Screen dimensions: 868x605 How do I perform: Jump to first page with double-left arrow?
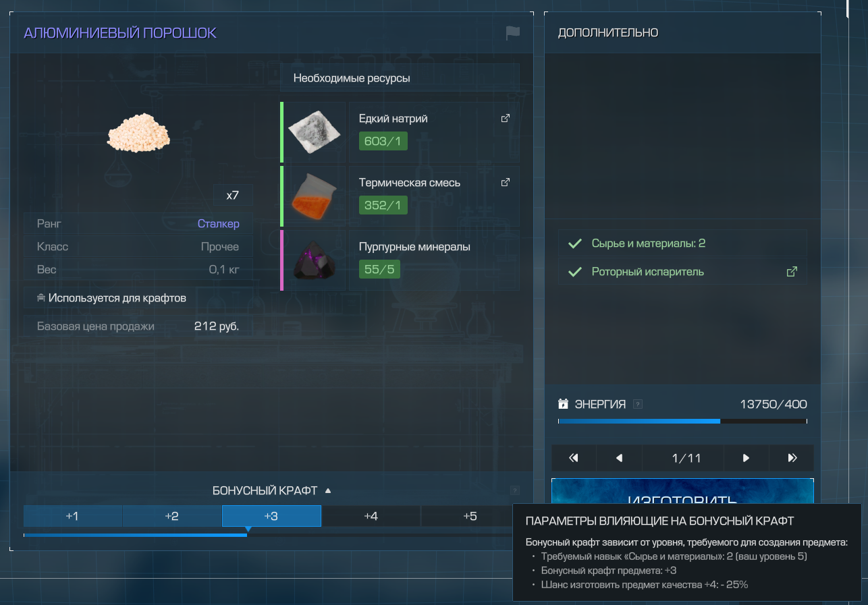click(574, 458)
